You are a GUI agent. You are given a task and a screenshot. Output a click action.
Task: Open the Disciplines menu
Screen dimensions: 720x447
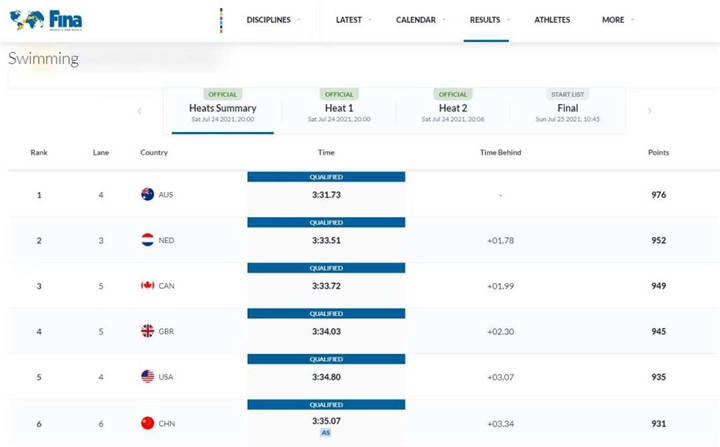pos(269,20)
